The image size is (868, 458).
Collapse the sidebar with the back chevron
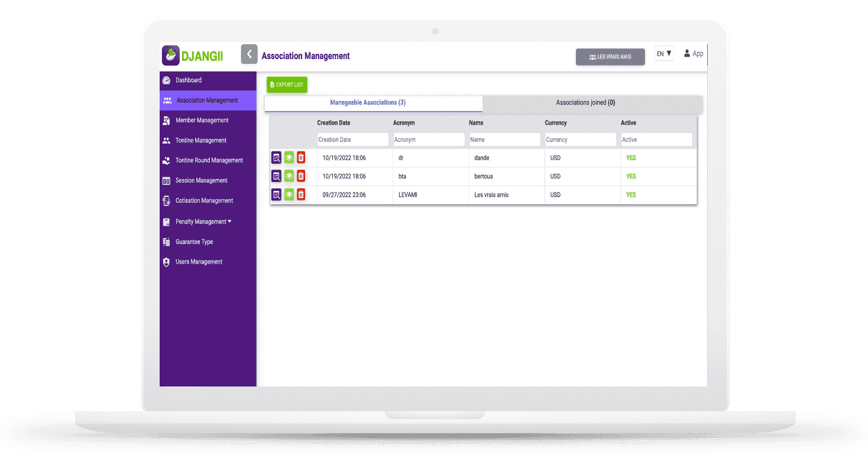click(249, 54)
